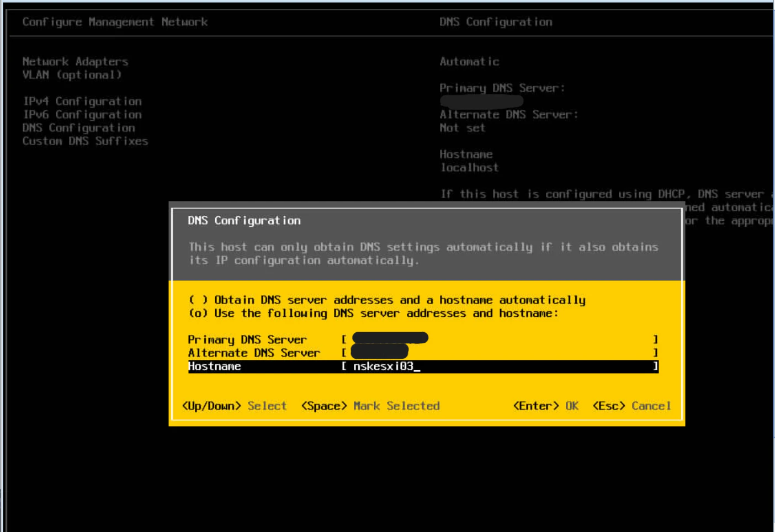
Task: Open IPv4 Configuration menu item
Action: [82, 102]
